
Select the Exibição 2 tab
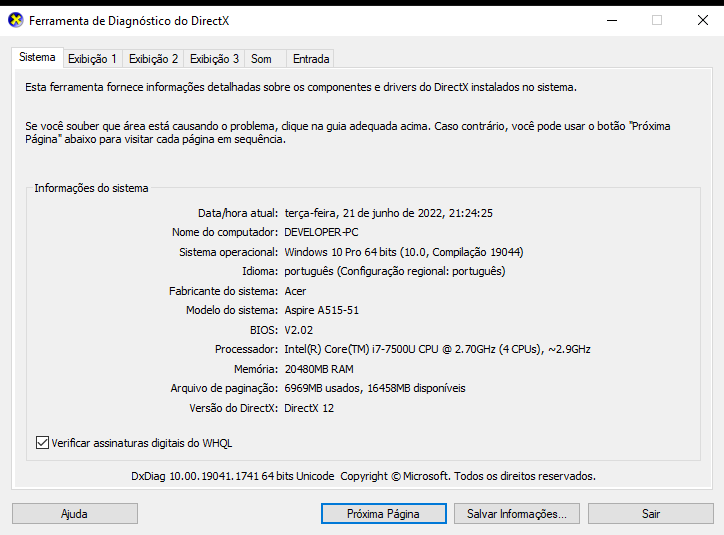tap(154, 59)
